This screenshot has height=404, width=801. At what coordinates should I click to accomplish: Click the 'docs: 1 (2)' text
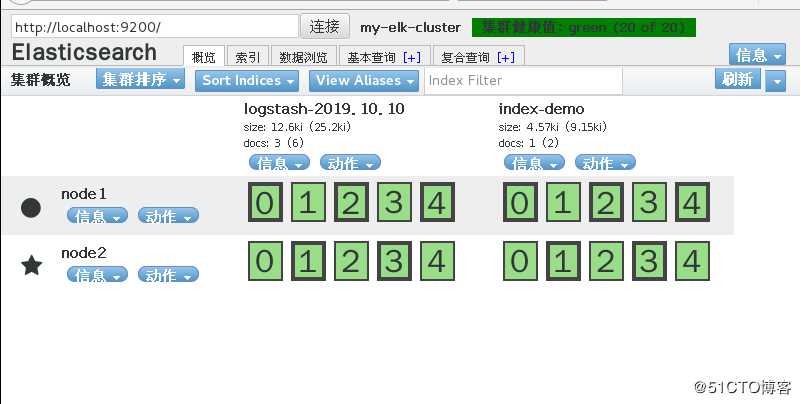(x=529, y=144)
